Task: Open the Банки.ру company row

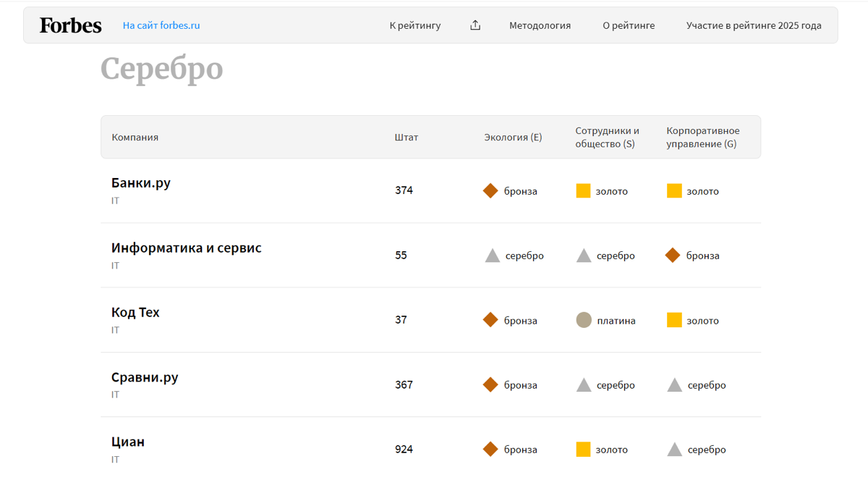Action: [x=430, y=191]
